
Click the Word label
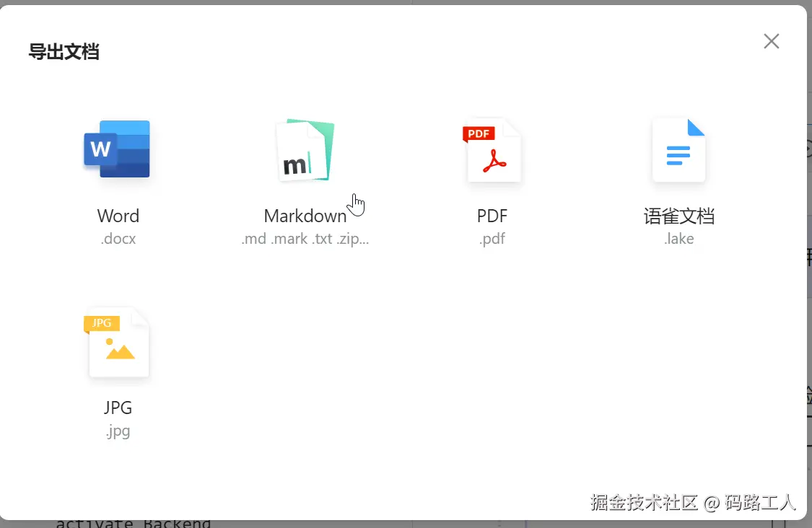[118, 216]
